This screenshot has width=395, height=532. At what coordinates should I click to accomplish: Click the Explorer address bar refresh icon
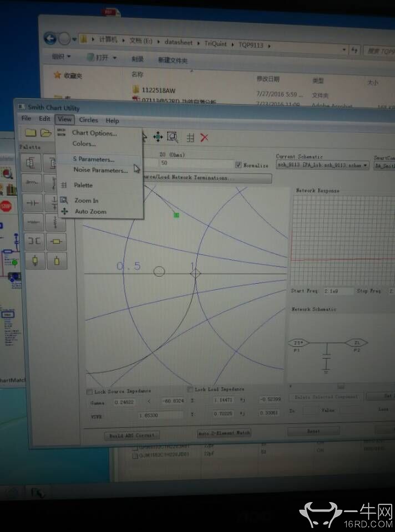coord(355,50)
